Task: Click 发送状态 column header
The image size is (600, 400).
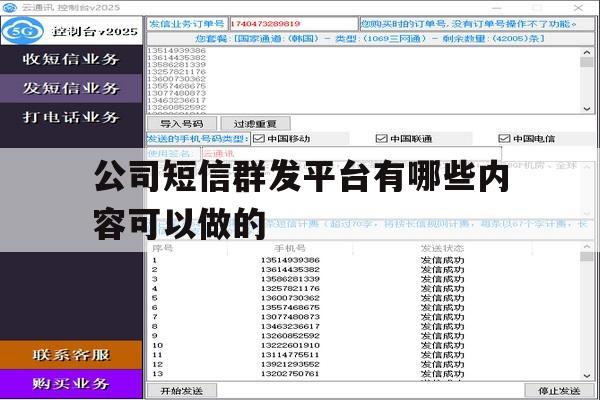Action: coord(442,248)
